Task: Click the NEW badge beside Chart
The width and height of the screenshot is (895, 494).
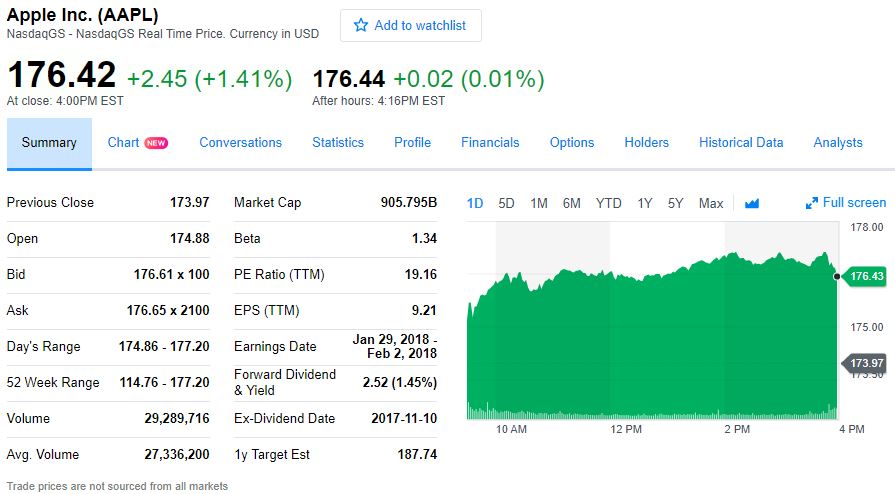Action: [156, 143]
